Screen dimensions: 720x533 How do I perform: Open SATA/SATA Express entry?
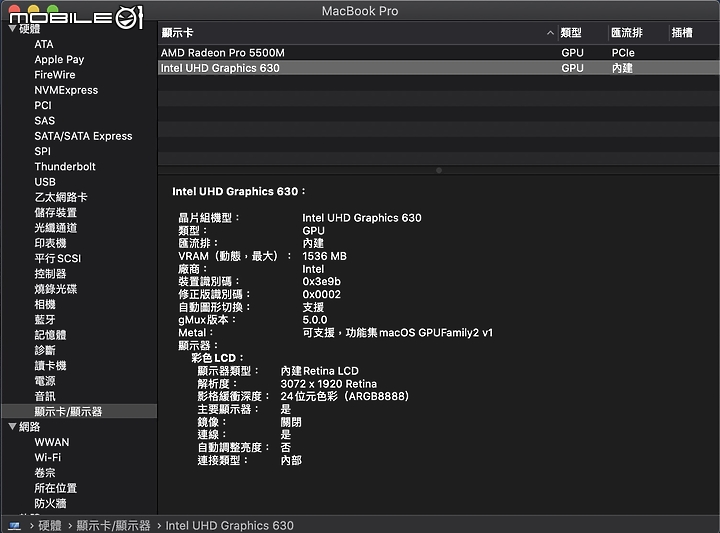(83, 136)
